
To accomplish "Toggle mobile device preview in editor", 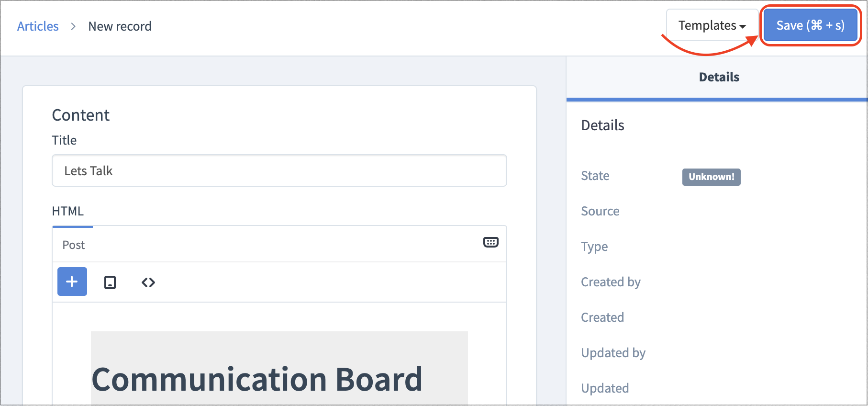I will [110, 282].
